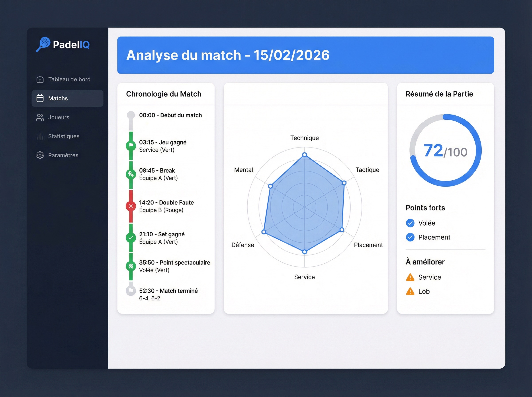Screen dimensions: 532x397
Task: Open the Matchs calendar icon
Action: coord(40,98)
